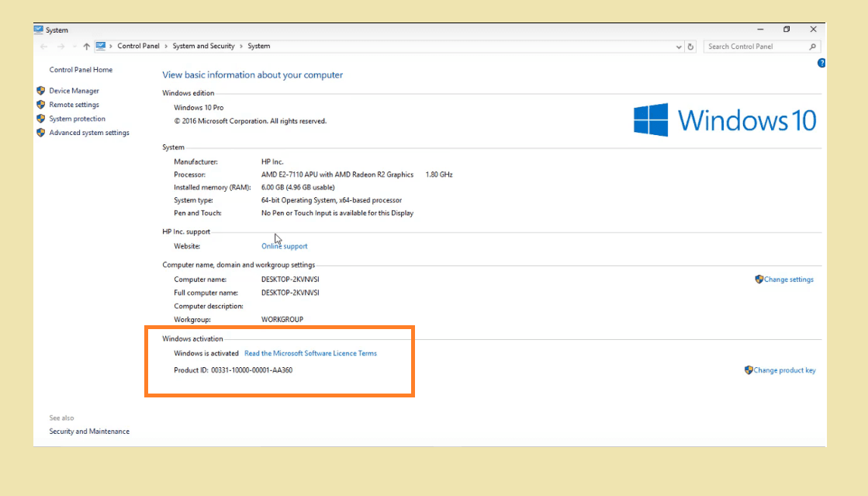
Task: Open Help via the question mark icon
Action: click(821, 63)
